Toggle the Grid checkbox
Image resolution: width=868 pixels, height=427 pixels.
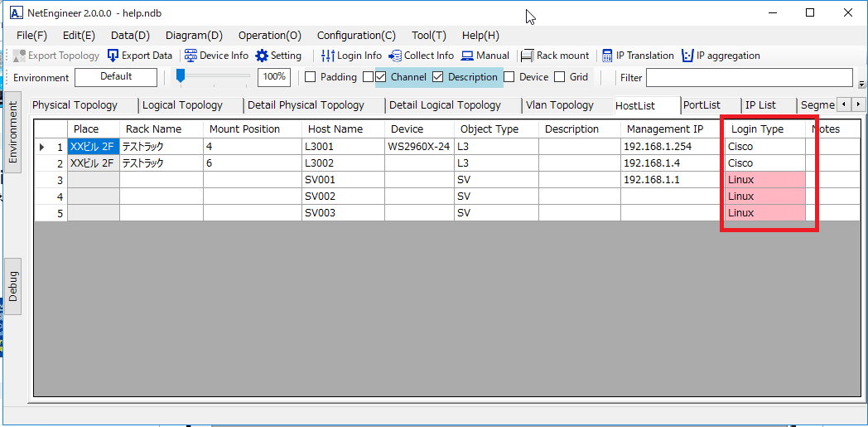tap(560, 77)
